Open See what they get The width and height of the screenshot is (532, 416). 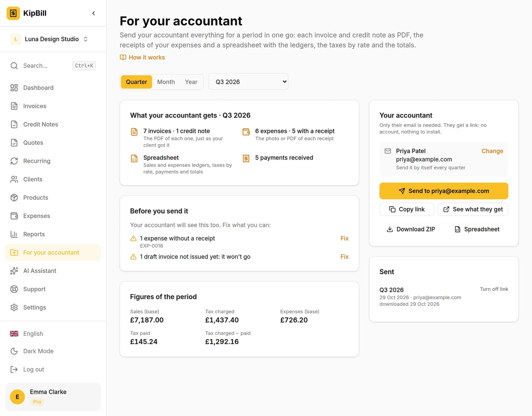click(473, 209)
